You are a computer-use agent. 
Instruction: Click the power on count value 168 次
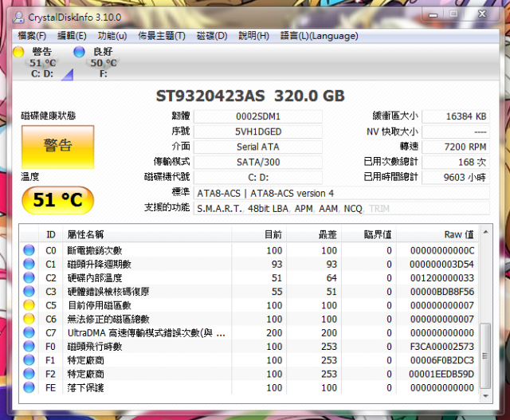pyautogui.click(x=456, y=162)
